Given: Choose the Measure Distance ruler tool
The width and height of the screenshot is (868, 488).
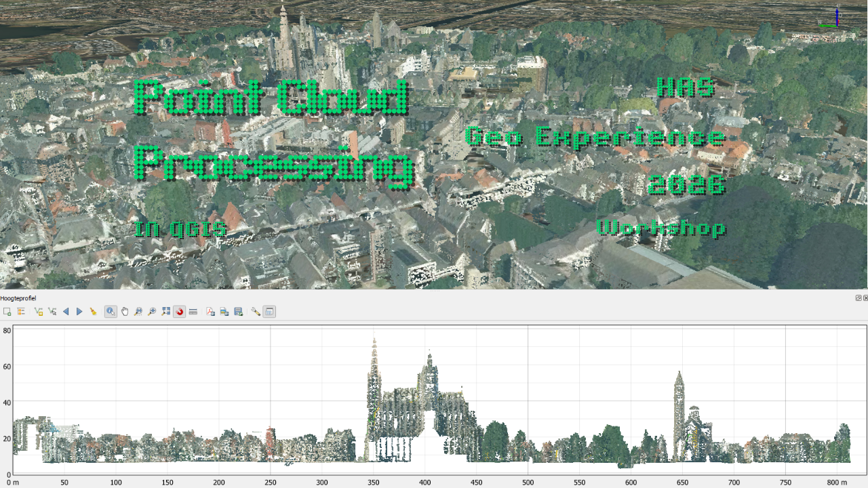Looking at the screenshot, I should tap(193, 312).
